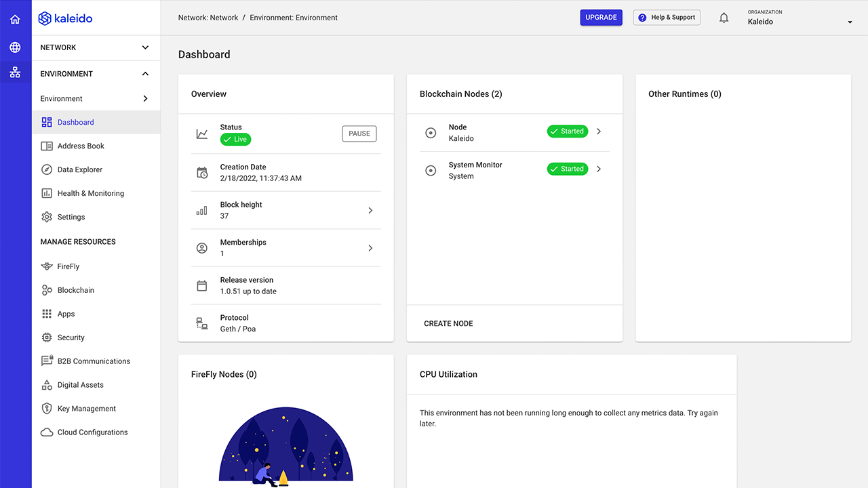
Task: Open Cloud Configurations from the sidebar
Action: click(92, 432)
